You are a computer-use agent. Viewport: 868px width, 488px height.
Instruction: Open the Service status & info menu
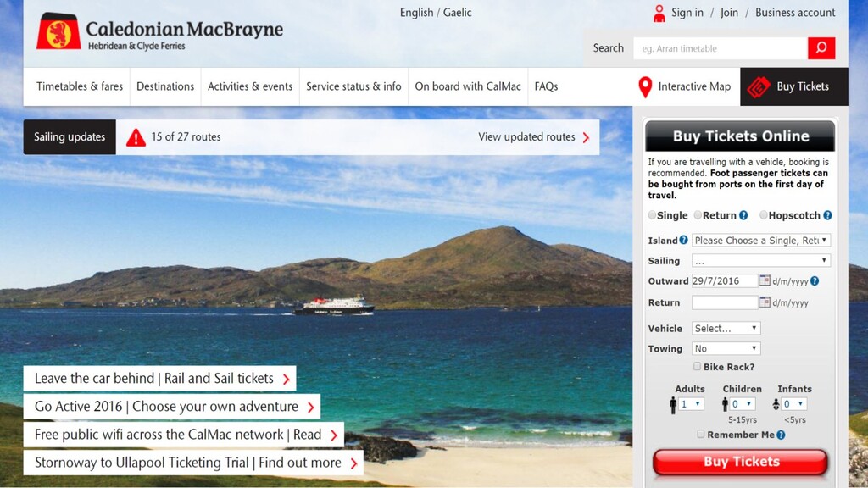pyautogui.click(x=353, y=86)
